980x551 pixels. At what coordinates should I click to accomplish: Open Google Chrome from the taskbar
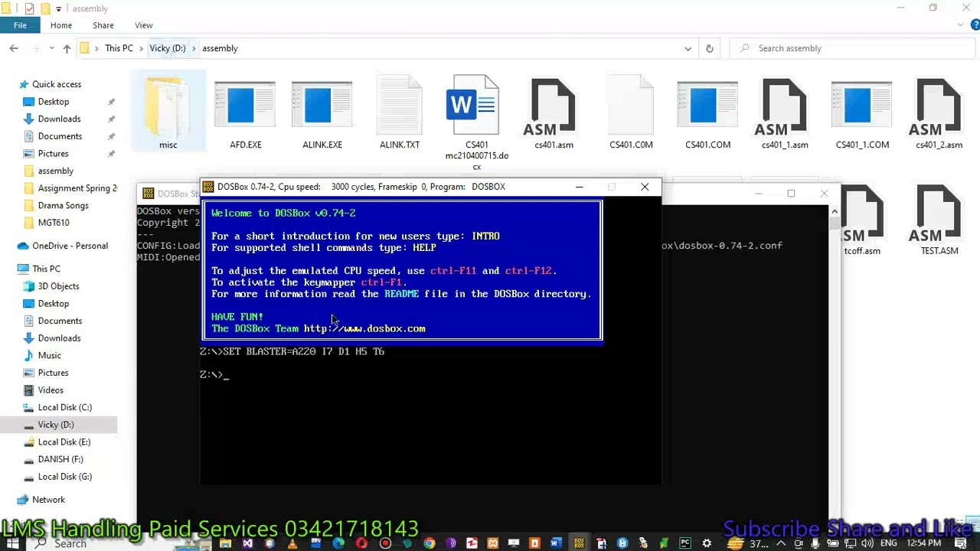click(x=430, y=543)
